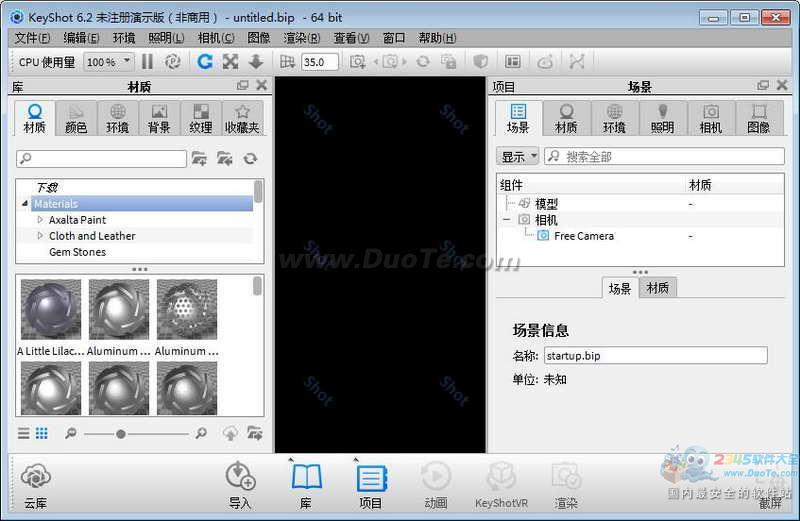Refresh the material library
Viewport: 800px width, 521px height.
coord(250,159)
